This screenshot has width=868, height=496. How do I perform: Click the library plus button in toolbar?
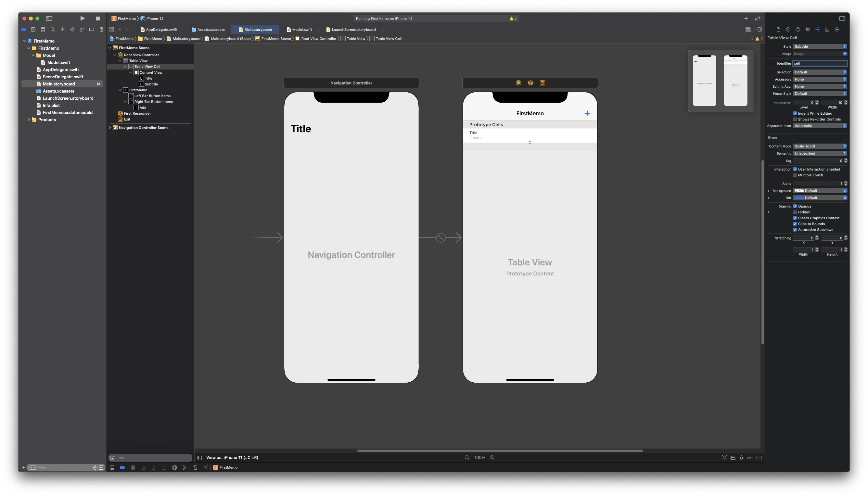click(x=746, y=19)
